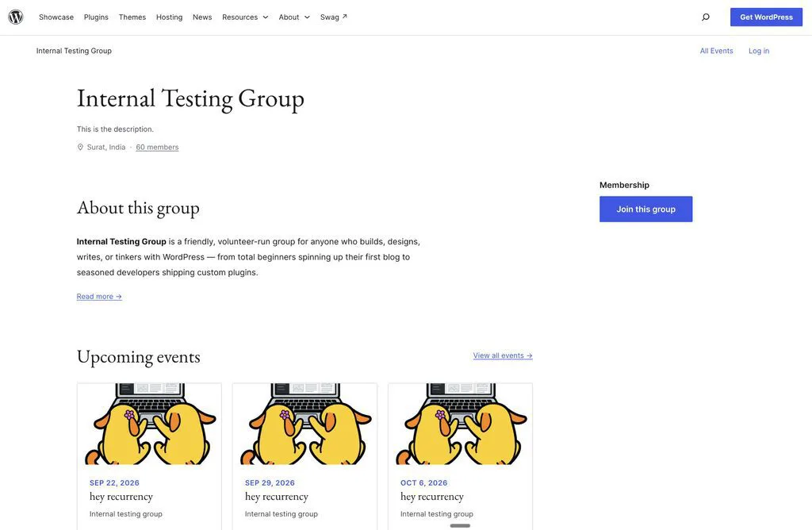Open the All Events link
The width and height of the screenshot is (812, 530).
click(x=716, y=51)
